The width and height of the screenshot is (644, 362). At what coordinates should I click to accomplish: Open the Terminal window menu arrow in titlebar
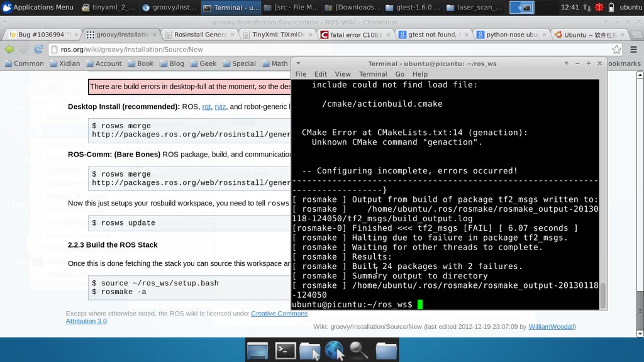(299, 63)
